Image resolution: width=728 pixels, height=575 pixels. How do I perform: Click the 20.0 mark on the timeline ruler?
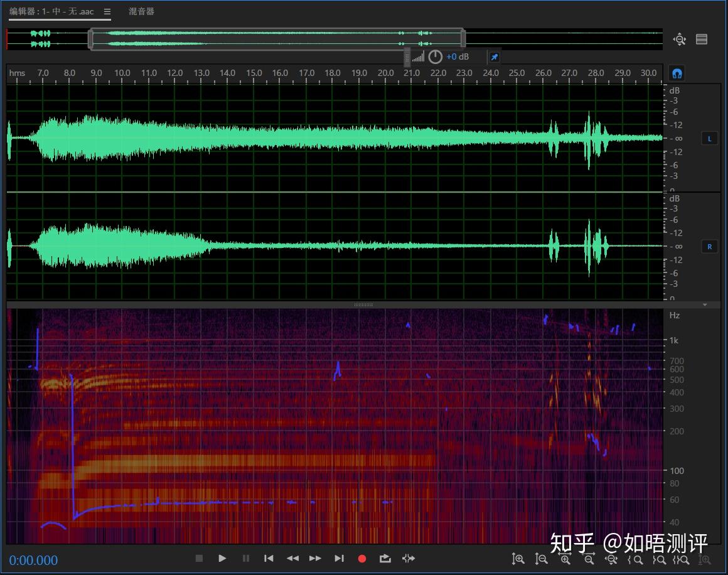click(x=385, y=73)
